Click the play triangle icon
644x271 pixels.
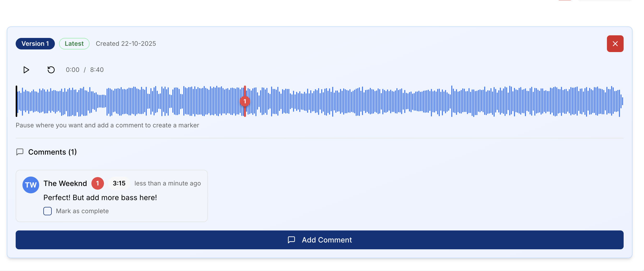point(26,70)
